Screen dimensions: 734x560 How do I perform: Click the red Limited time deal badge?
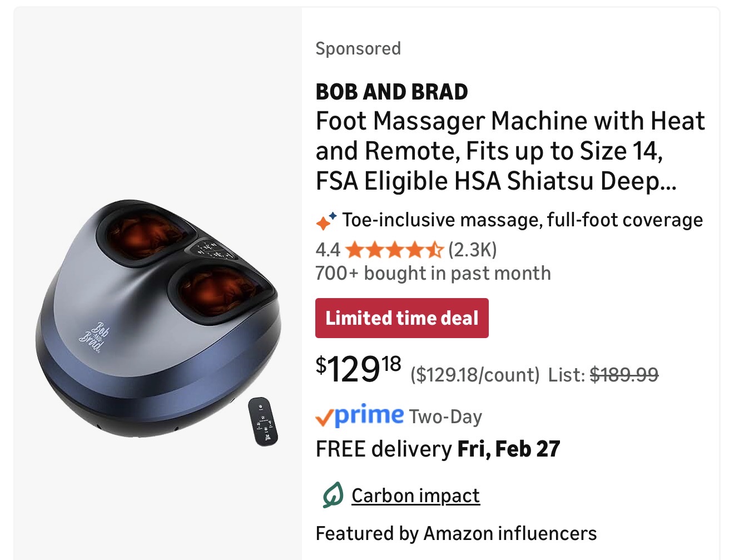tap(401, 318)
